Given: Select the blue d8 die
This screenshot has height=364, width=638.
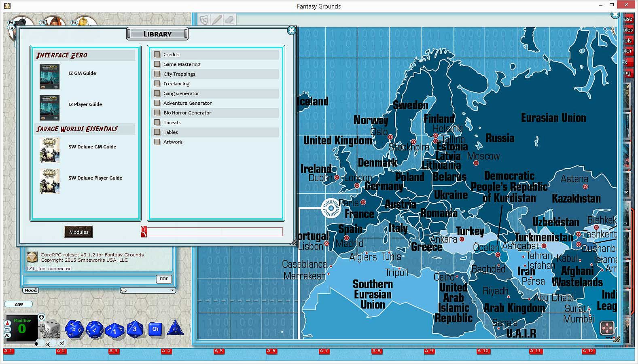Looking at the screenshot, I should click(x=135, y=329).
